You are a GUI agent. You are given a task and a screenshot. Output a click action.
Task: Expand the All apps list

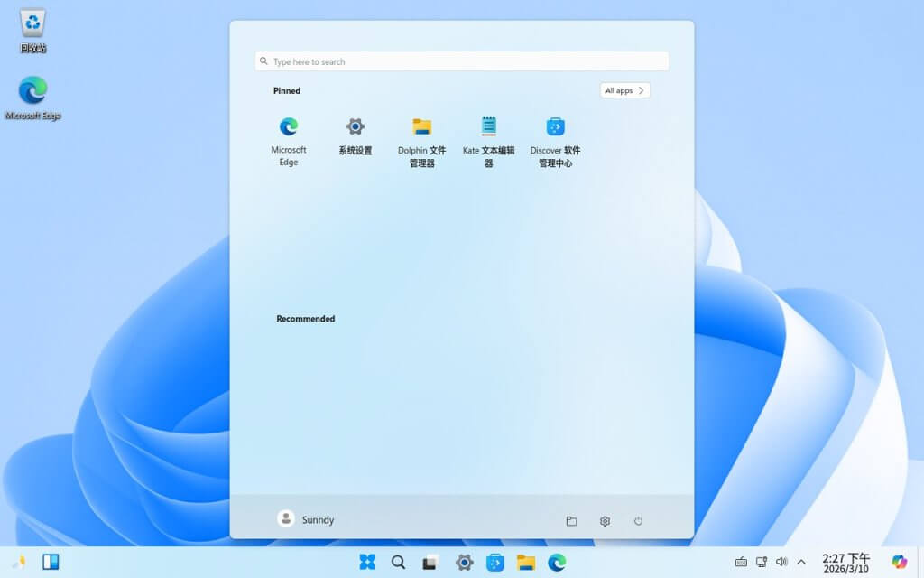624,90
